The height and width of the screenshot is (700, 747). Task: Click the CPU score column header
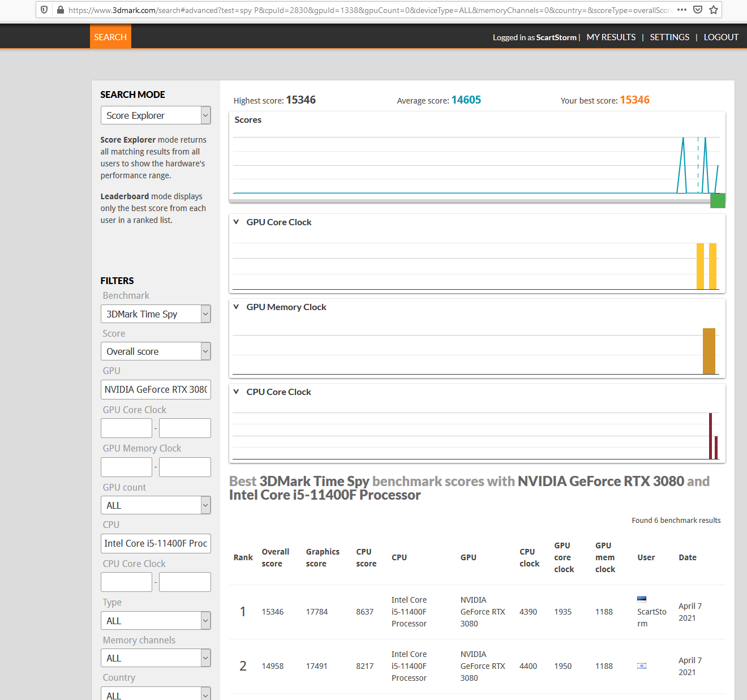click(366, 557)
